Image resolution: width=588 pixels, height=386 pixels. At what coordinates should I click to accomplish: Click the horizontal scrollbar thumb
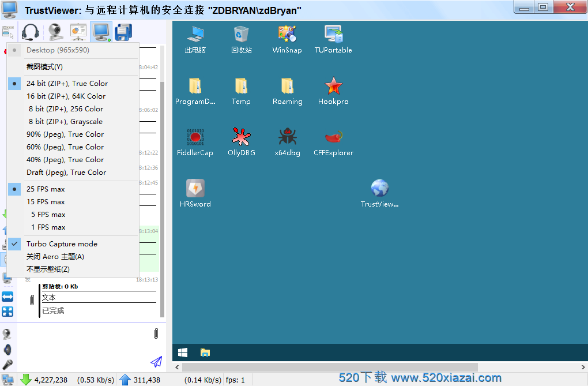click(330, 367)
